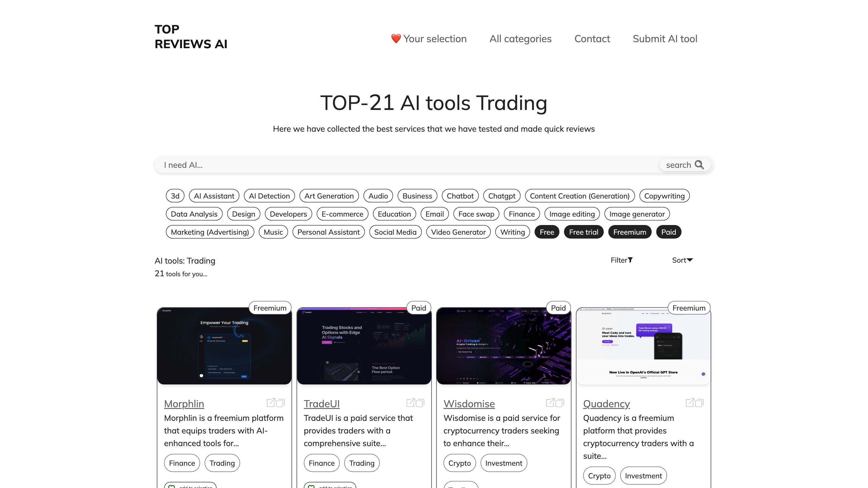The image size is (868, 488).
Task: Open the Wisdomise tool link
Action: (x=469, y=403)
